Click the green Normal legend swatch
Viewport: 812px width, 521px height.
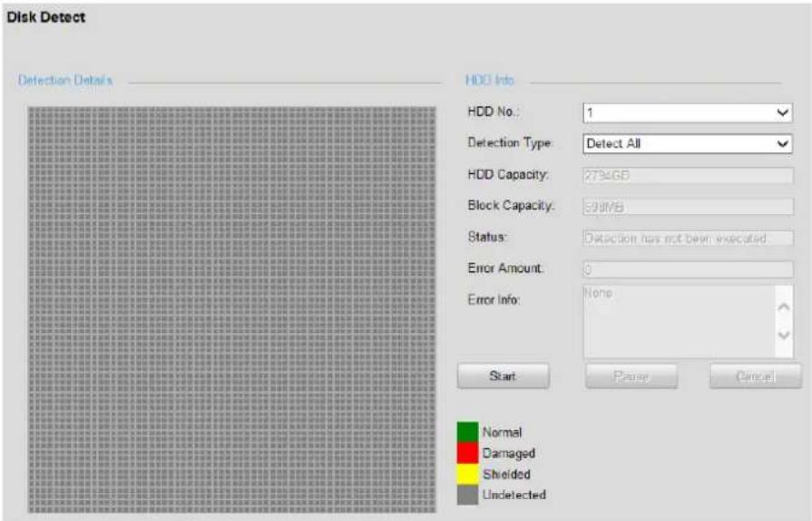click(x=467, y=432)
